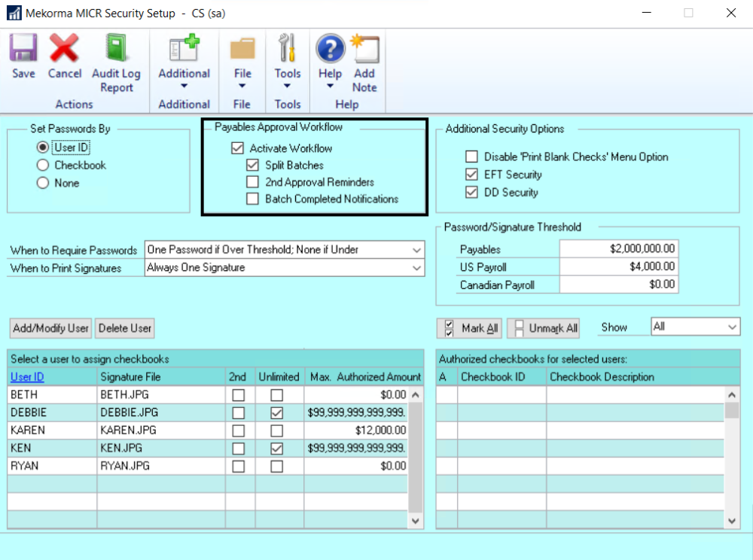This screenshot has width=753, height=560.
Task: Click the $12,000.00 authorized amount cell
Action: tap(356, 431)
